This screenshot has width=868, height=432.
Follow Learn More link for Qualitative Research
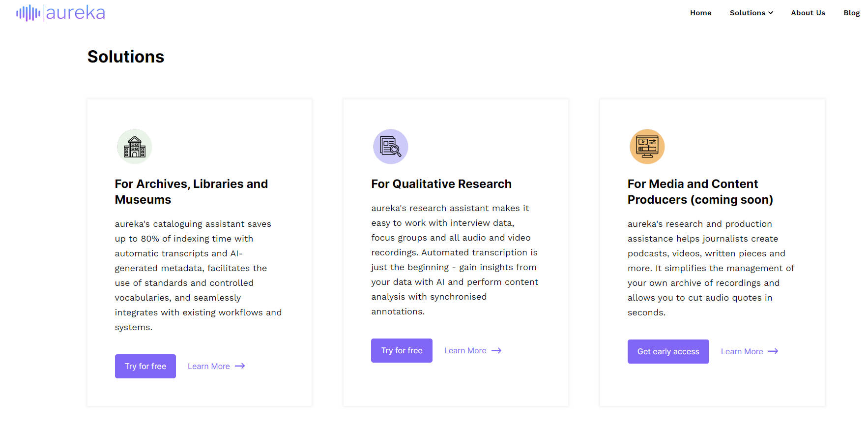coord(465,350)
